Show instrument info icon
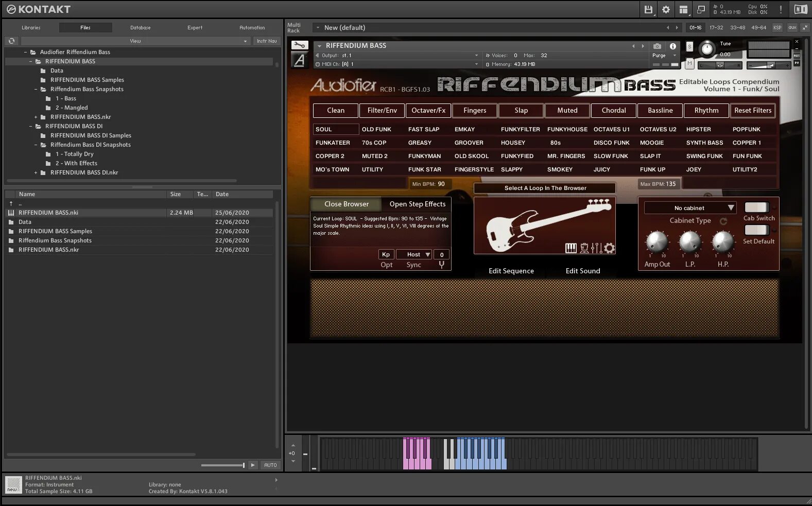 click(672, 46)
